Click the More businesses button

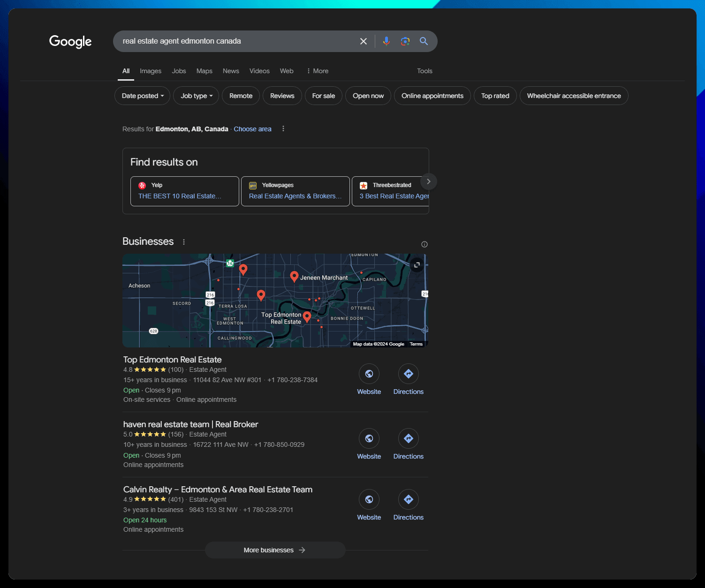click(x=275, y=550)
